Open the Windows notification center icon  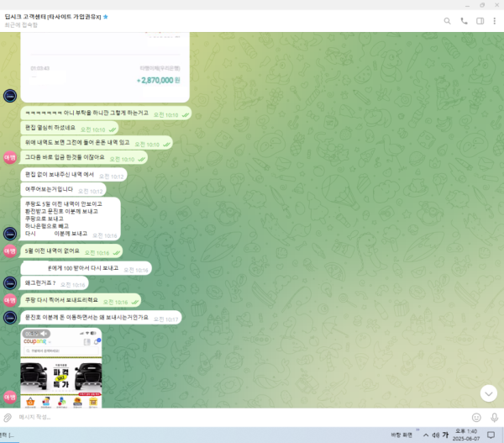pos(491,435)
